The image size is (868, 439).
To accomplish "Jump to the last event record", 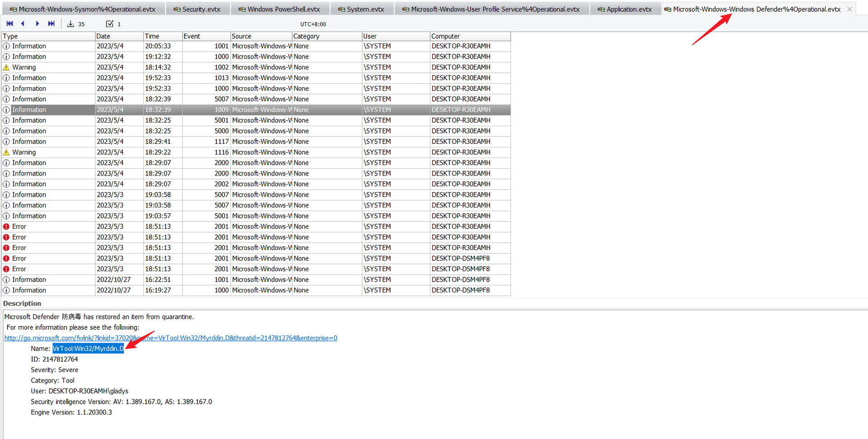I will point(51,24).
